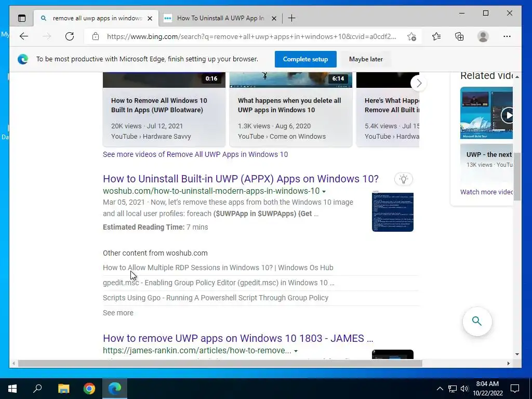Open the Windows Start menu
The width and height of the screenshot is (532, 399).
[x=12, y=389]
